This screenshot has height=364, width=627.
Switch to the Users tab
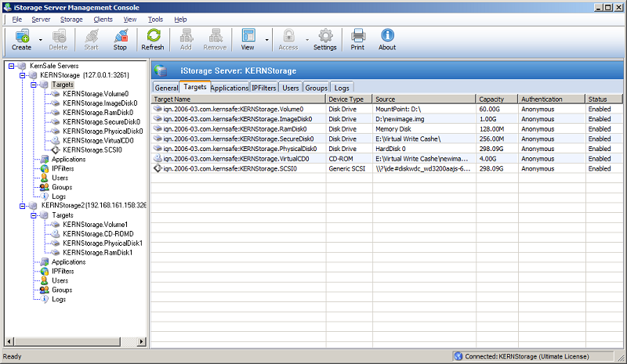coord(290,88)
